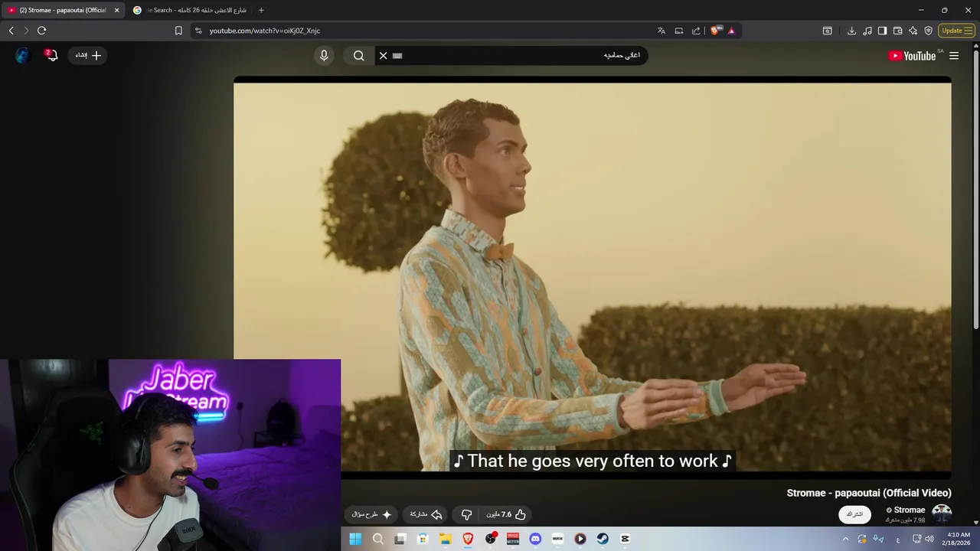Open Steam from the taskbar
980x551 pixels.
(x=603, y=539)
